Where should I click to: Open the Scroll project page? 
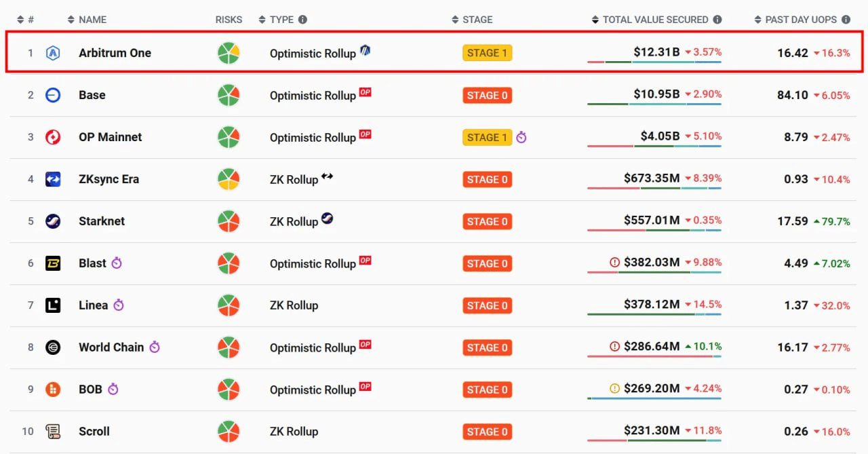[94, 431]
